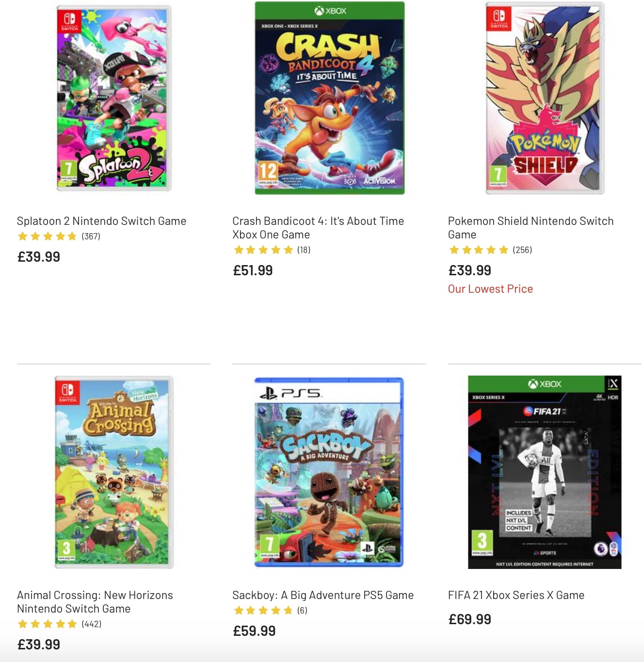Click the Sackboy: A Big Adventure title
644x662 pixels.
tap(322, 595)
